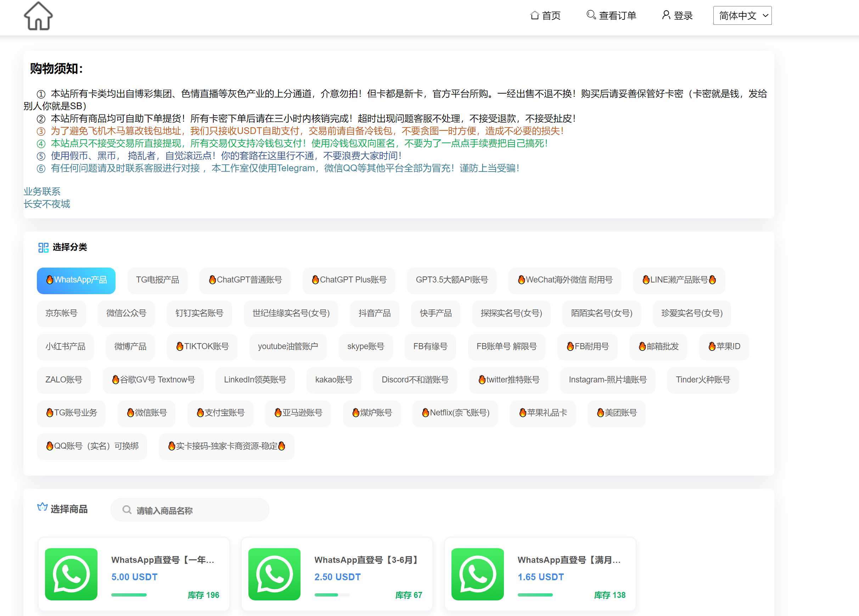Select the 快手产品 category
The image size is (859, 616).
(436, 314)
